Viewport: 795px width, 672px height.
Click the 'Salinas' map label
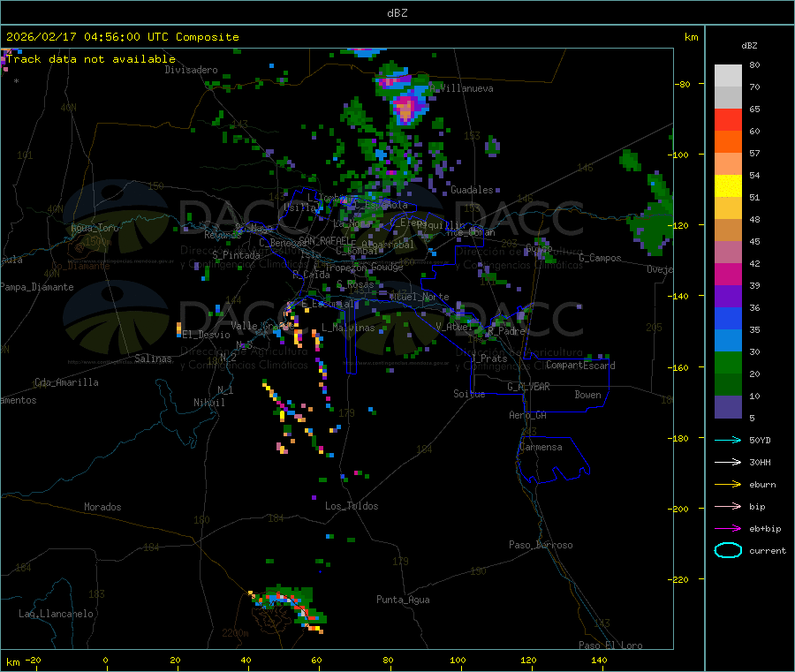153,359
